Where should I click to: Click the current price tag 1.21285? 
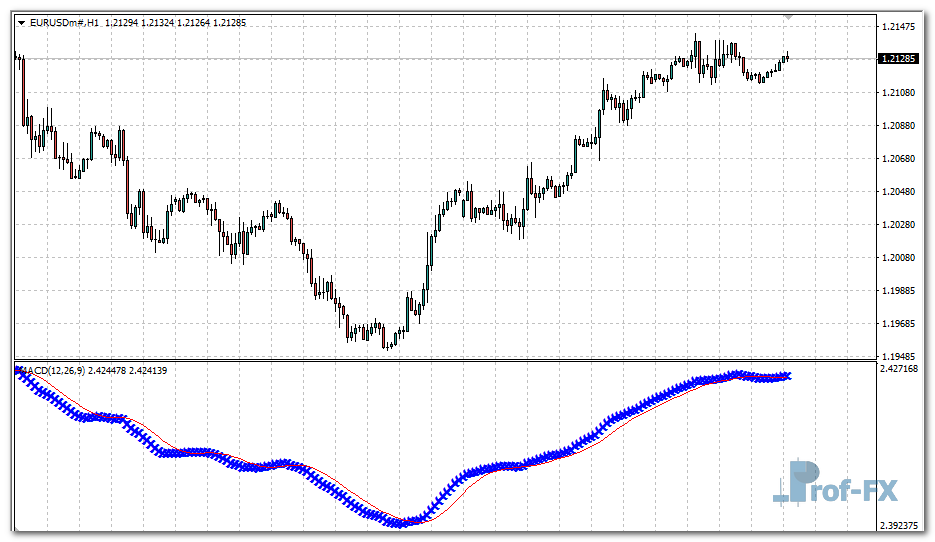coord(900,59)
